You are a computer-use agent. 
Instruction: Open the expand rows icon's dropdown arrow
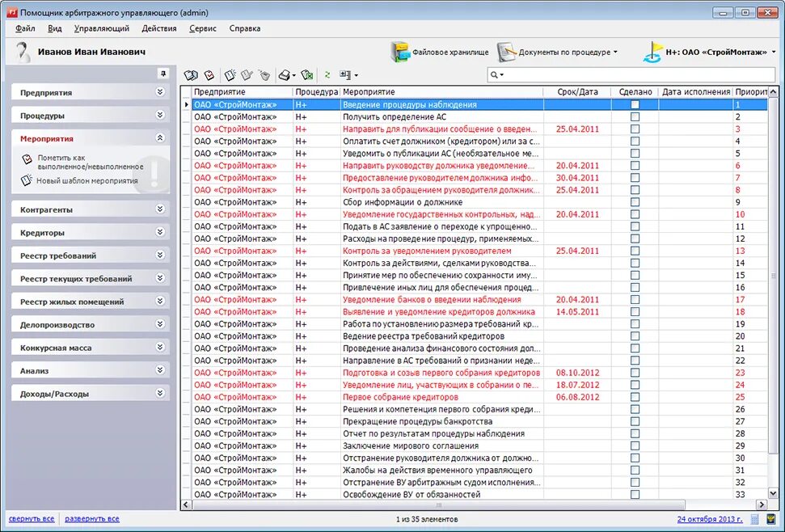coord(356,75)
